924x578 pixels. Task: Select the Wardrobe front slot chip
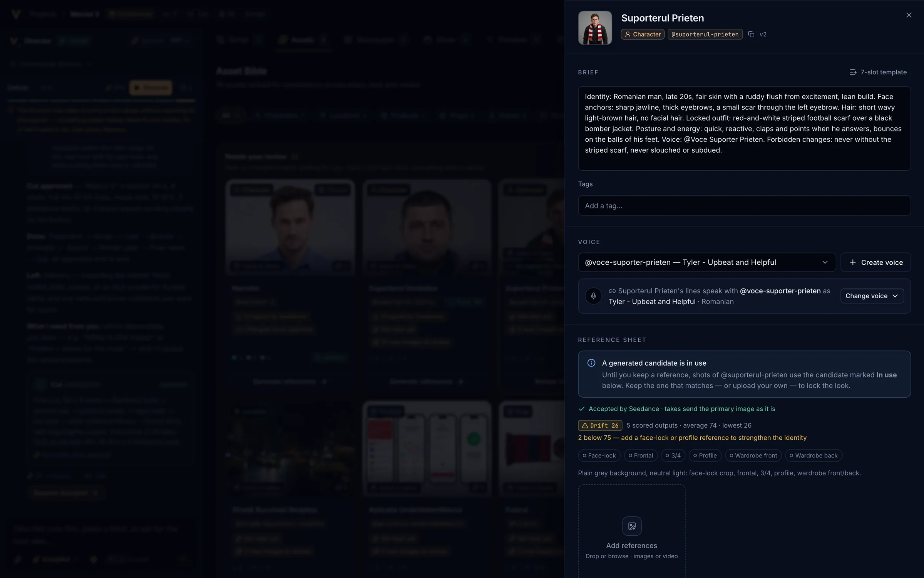coord(753,455)
